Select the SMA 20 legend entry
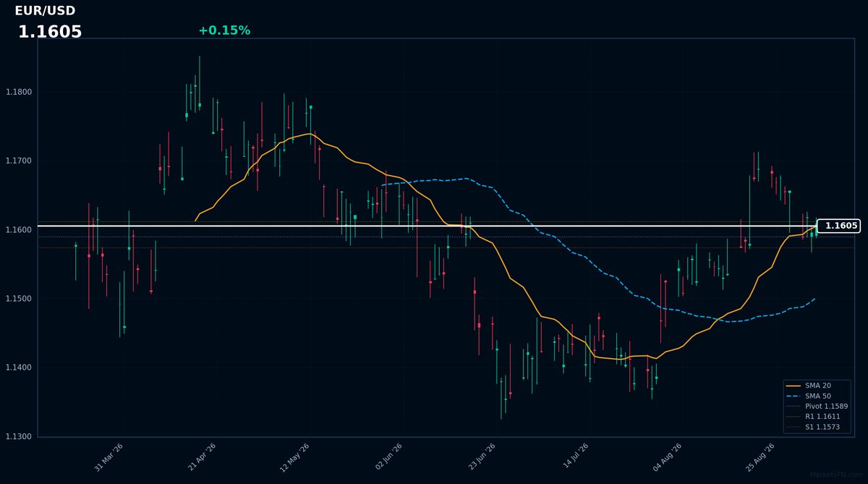 tap(817, 386)
